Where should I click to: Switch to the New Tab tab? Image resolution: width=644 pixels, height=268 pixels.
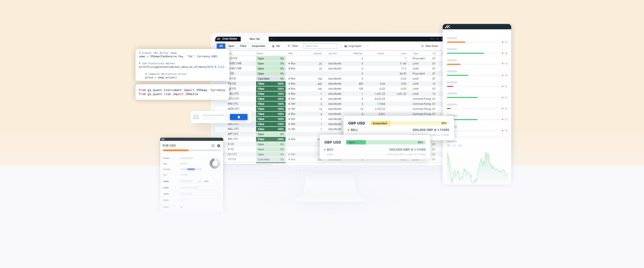255,39
